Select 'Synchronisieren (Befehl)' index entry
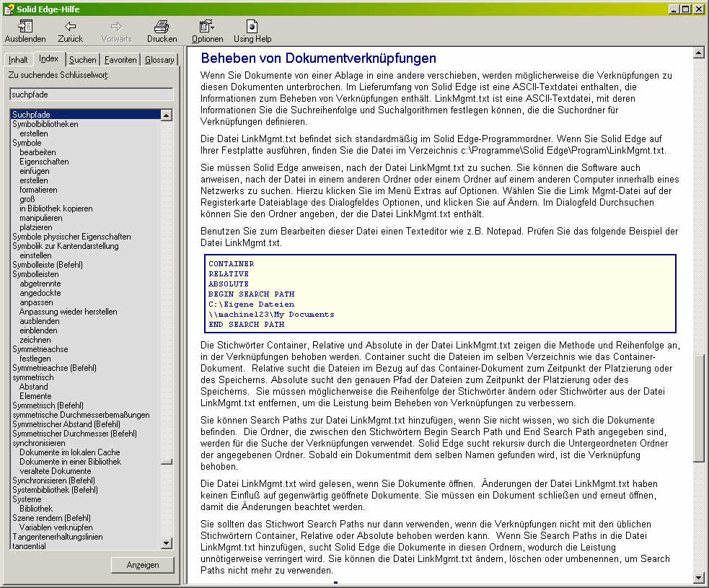The width and height of the screenshot is (709, 588). pyautogui.click(x=54, y=481)
